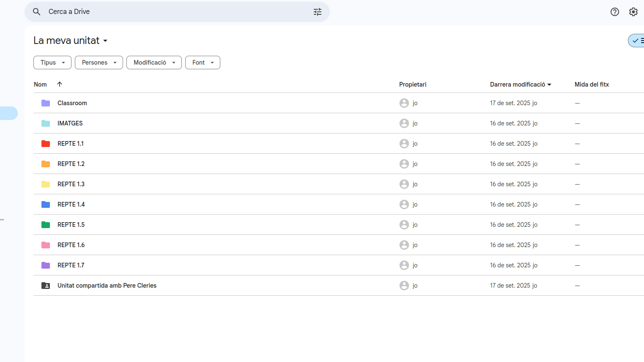
Task: Expand the Persones filter dropdown
Action: 99,63
